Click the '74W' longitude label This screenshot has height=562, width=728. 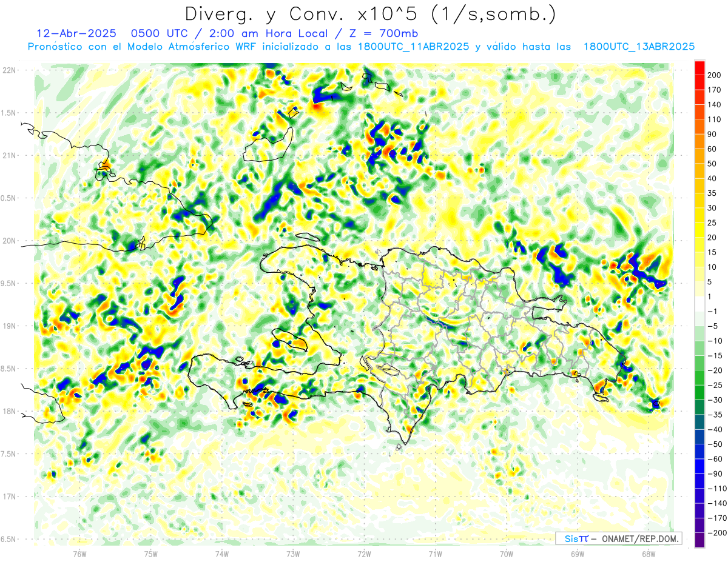pos(222,554)
